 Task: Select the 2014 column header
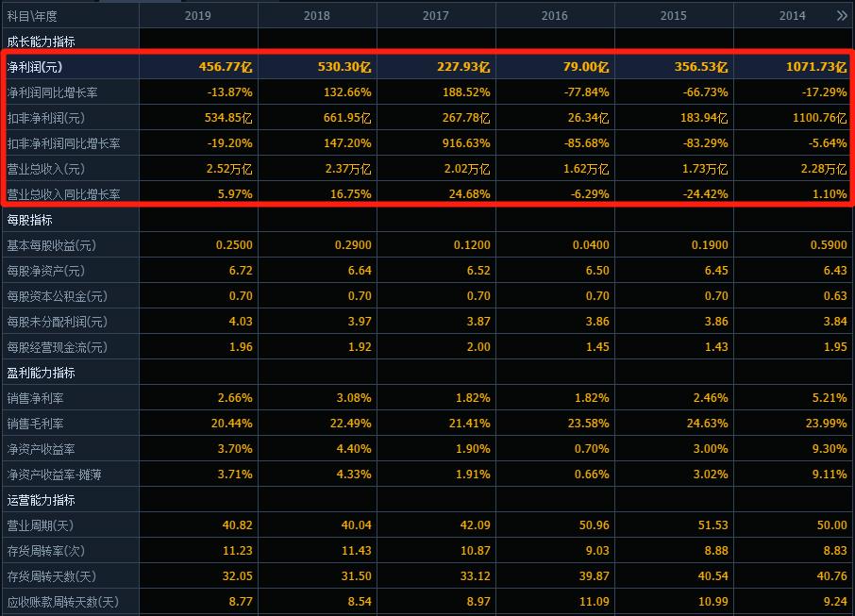coord(793,16)
